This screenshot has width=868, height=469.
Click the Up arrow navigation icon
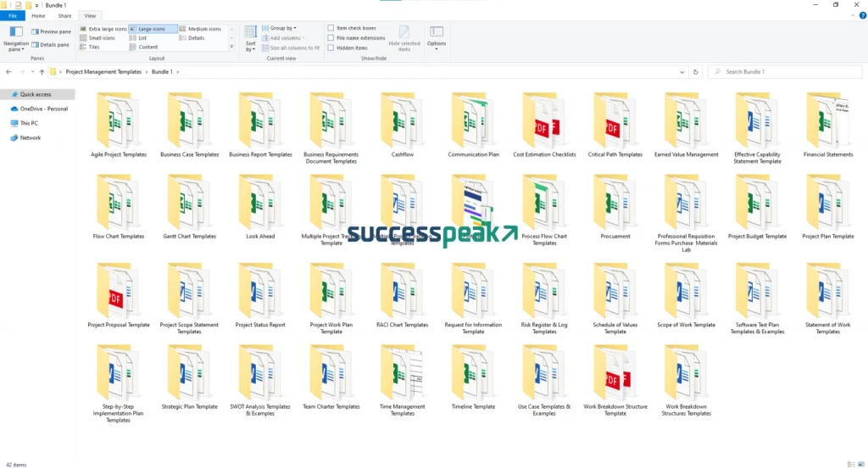[42, 72]
